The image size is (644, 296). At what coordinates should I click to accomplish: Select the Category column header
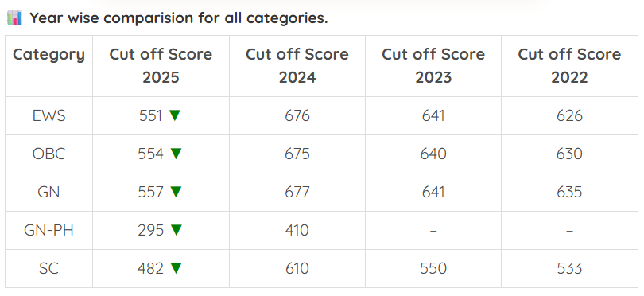[48, 66]
